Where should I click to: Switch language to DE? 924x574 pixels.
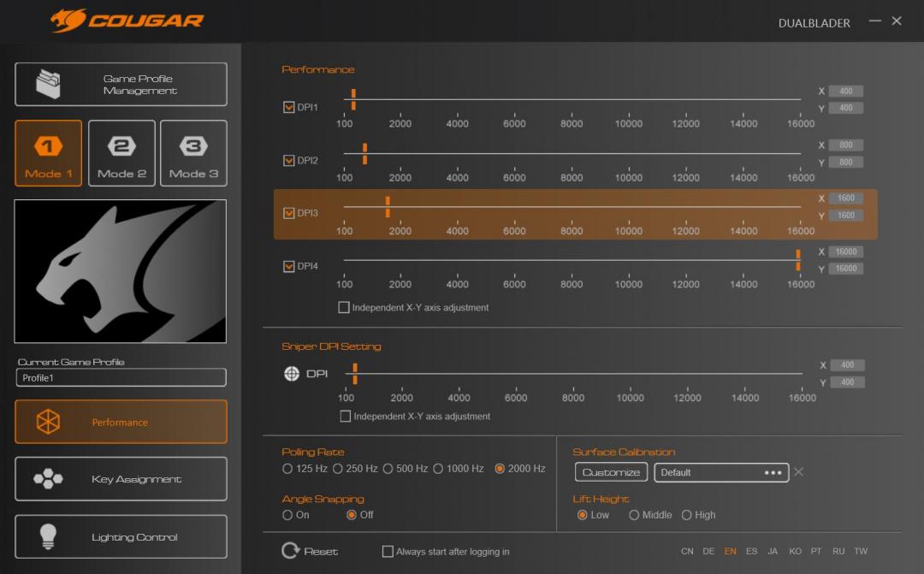pyautogui.click(x=708, y=552)
